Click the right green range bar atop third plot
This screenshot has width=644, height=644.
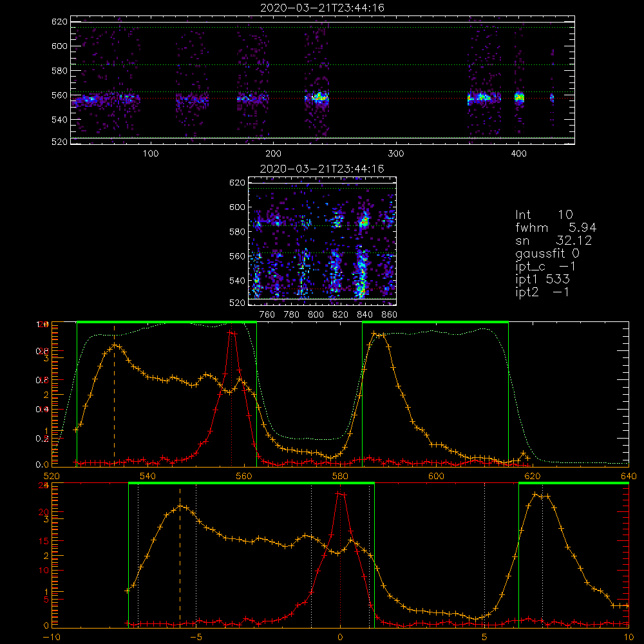435,323
